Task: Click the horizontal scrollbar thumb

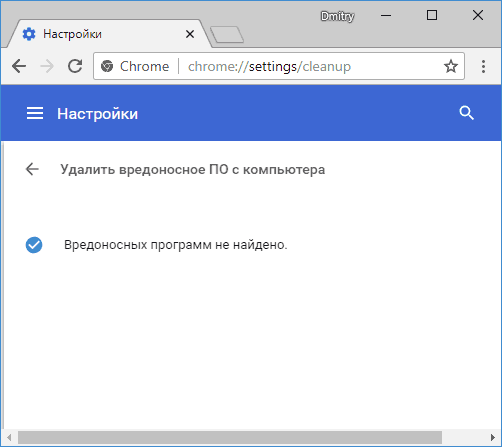Action: tap(230, 437)
